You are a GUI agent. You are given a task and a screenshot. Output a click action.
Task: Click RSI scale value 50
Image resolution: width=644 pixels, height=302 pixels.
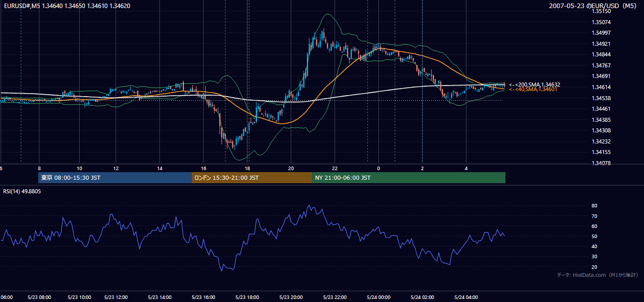[595, 237]
